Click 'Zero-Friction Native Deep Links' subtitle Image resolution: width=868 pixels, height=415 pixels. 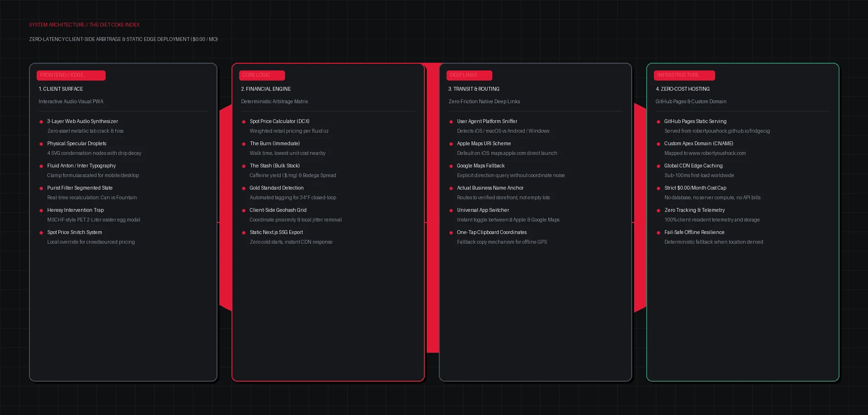coord(484,101)
